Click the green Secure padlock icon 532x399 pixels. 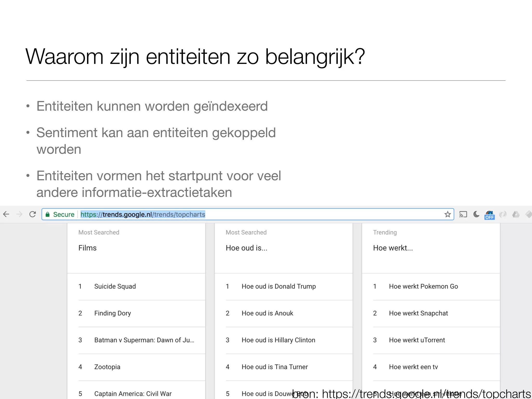pos(48,215)
